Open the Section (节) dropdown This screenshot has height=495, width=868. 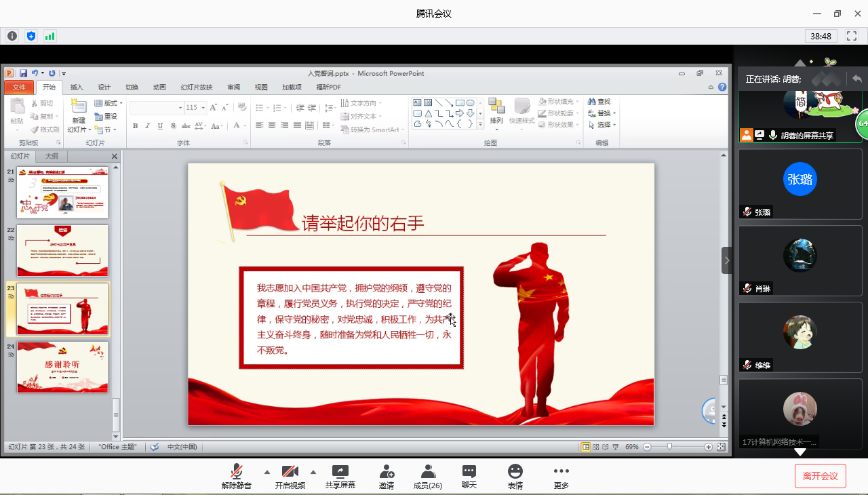point(106,130)
